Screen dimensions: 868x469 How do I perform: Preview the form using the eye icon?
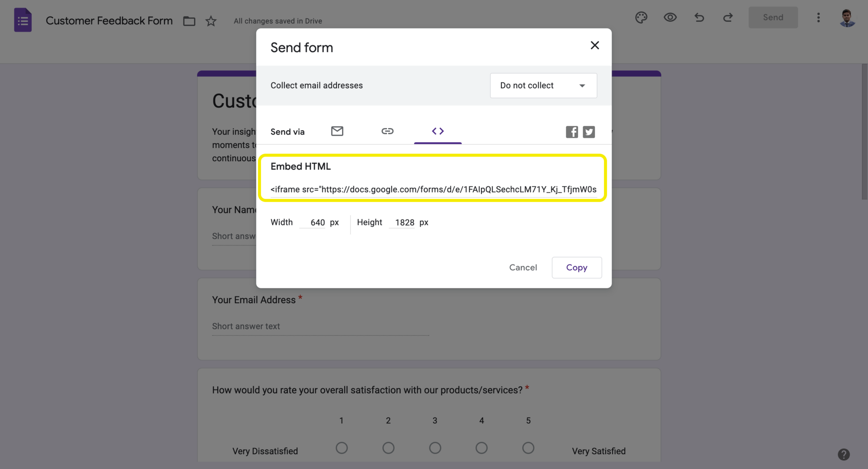point(670,17)
